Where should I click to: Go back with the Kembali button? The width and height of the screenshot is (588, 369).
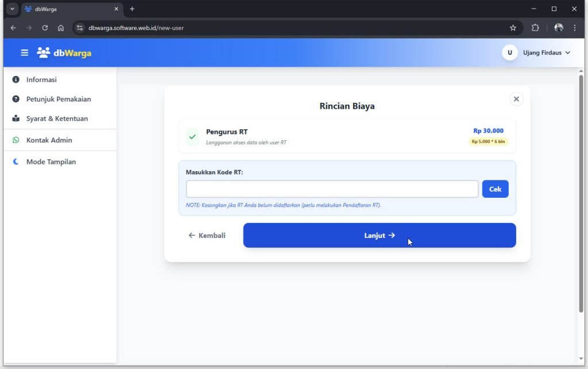pyautogui.click(x=207, y=236)
